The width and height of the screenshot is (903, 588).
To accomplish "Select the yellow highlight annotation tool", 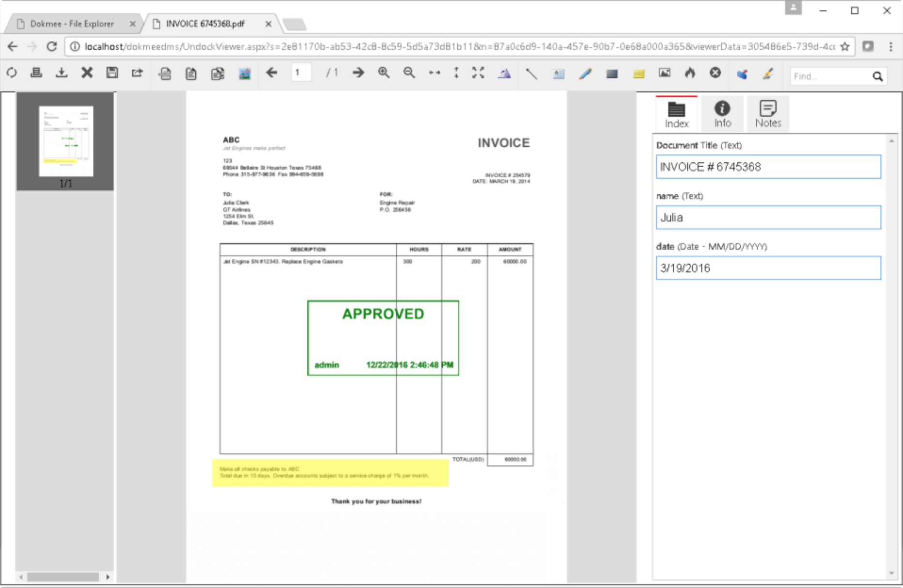I will (638, 74).
